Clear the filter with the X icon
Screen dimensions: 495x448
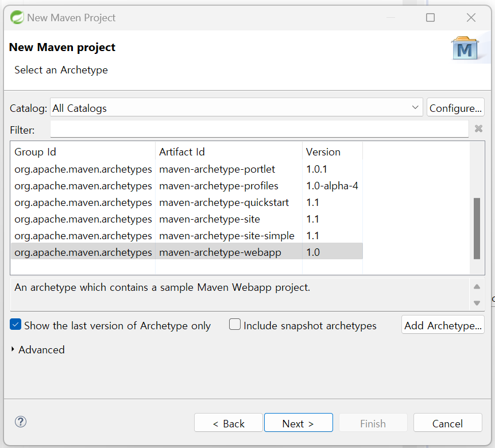click(x=478, y=128)
